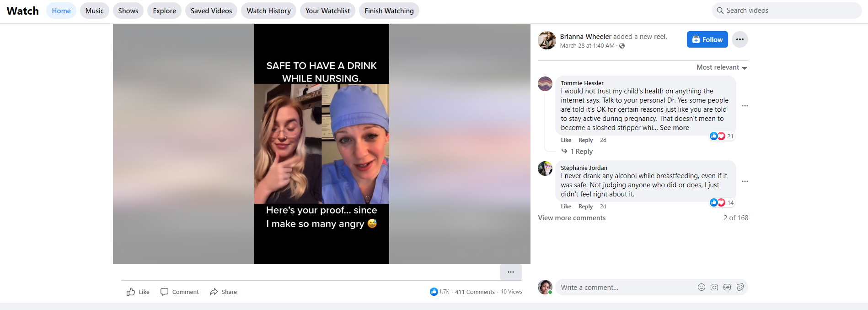This screenshot has height=310, width=868.
Task: Open the Shows tab
Action: tap(128, 11)
